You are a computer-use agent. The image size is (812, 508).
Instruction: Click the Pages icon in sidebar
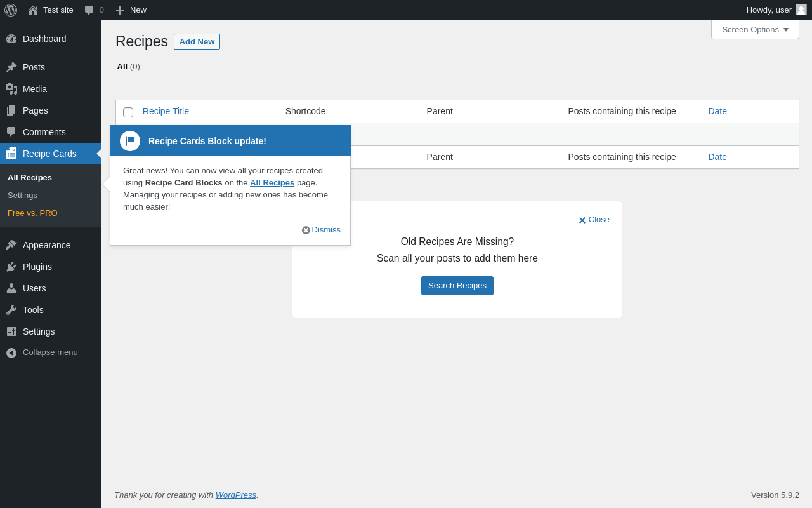11,110
